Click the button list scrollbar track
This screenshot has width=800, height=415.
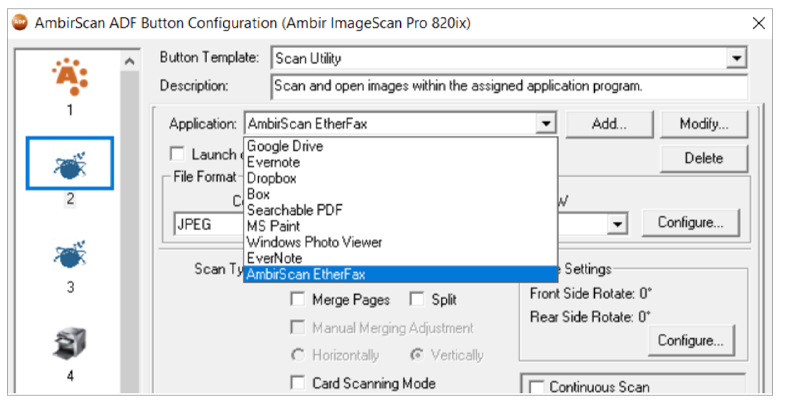(x=130, y=232)
